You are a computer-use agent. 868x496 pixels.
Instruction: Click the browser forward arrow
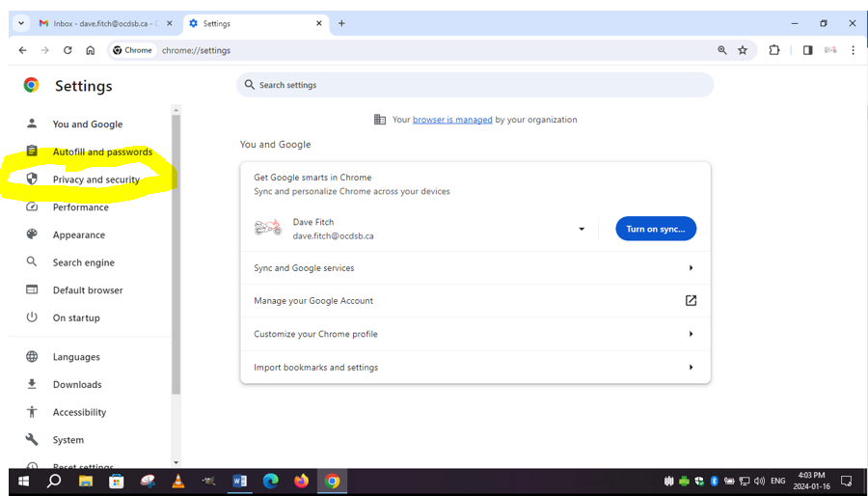click(x=44, y=50)
